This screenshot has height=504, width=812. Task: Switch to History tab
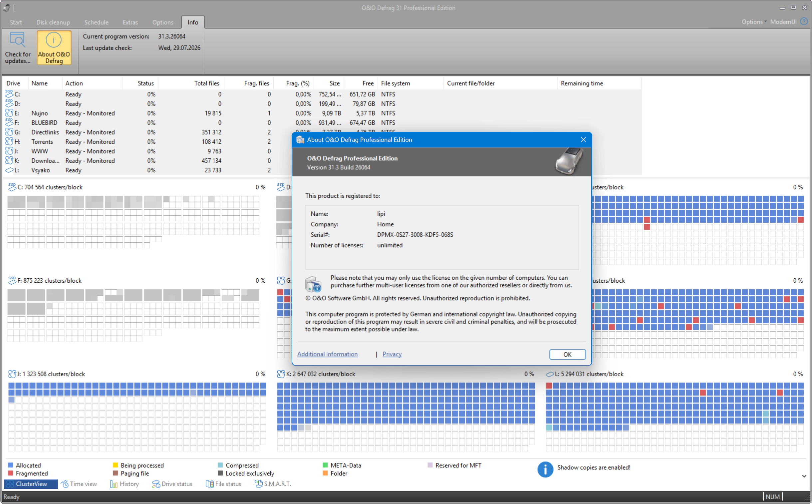(125, 484)
